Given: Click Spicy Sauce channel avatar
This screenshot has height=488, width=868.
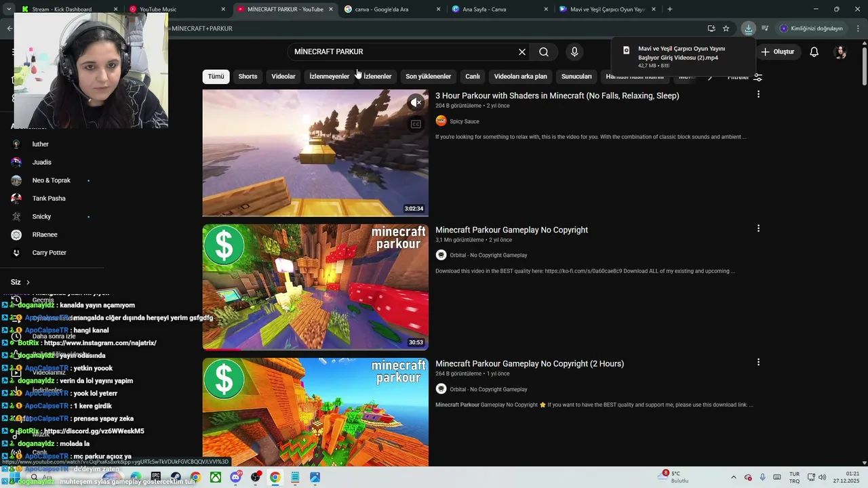Looking at the screenshot, I should (x=441, y=121).
